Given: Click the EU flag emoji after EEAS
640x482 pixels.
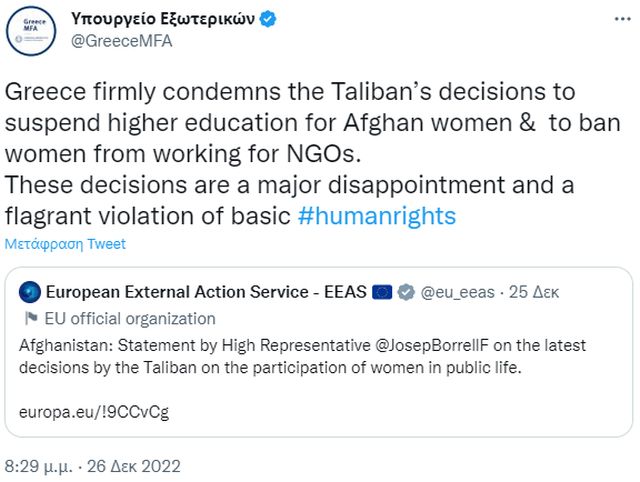Looking at the screenshot, I should tap(382, 292).
